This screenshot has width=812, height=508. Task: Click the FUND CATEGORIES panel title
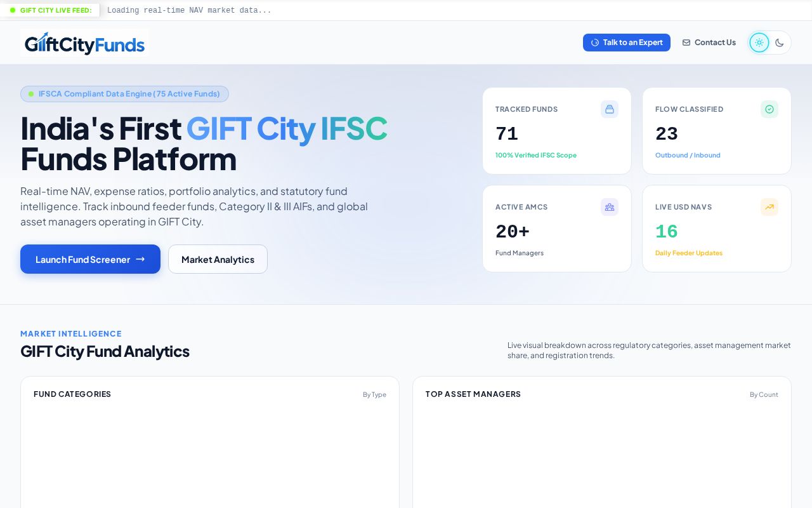click(72, 394)
